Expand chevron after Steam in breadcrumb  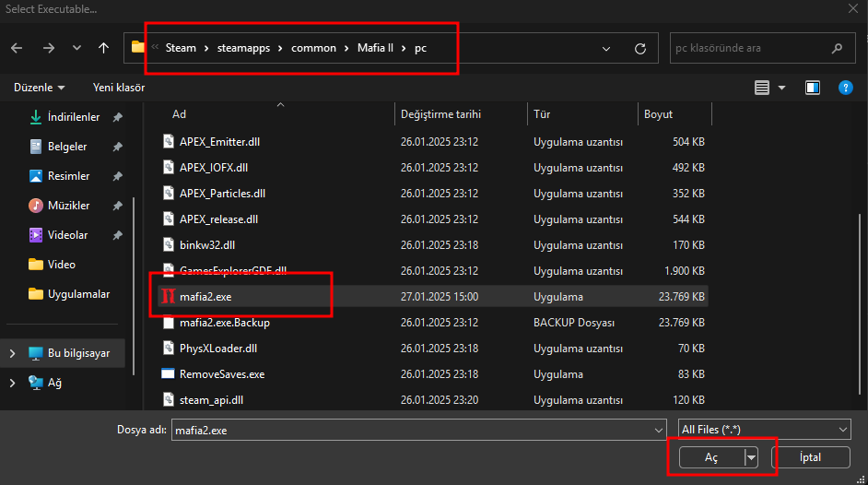tap(206, 48)
